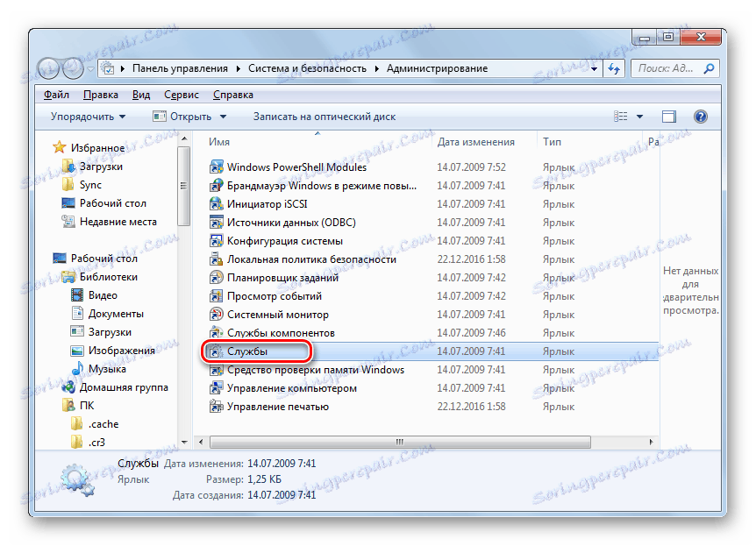The height and width of the screenshot is (546, 756).
Task: Click the Музыка note icon
Action: [x=77, y=369]
